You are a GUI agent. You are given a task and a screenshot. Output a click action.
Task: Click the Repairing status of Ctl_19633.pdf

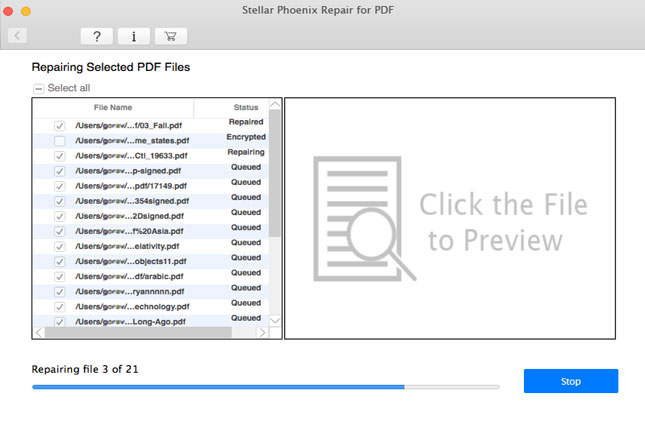point(246,152)
